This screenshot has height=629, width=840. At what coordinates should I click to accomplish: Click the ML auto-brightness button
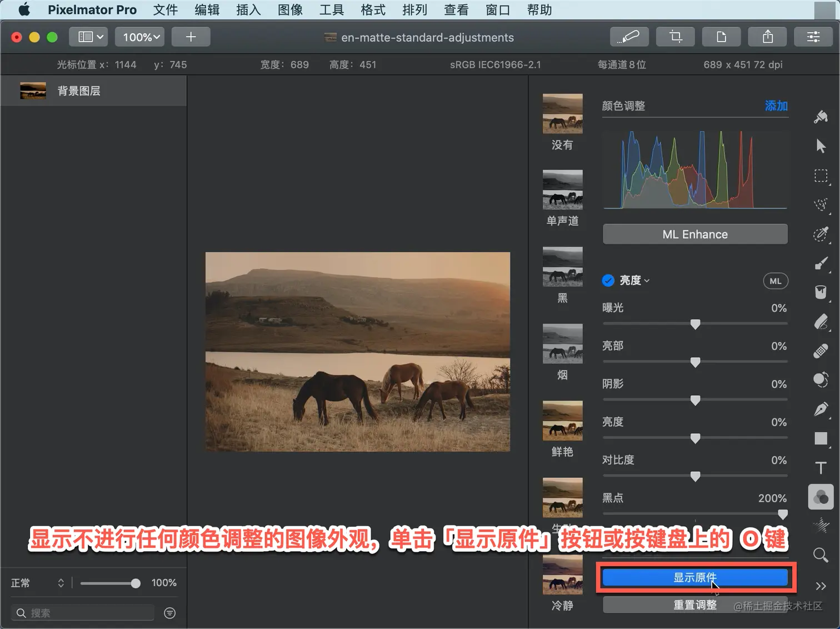[x=776, y=281]
